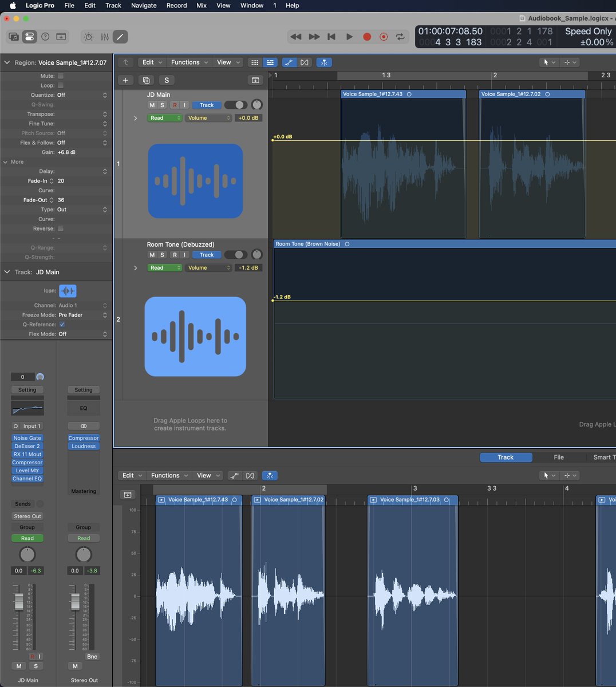Open the File menu

pyautogui.click(x=69, y=5)
